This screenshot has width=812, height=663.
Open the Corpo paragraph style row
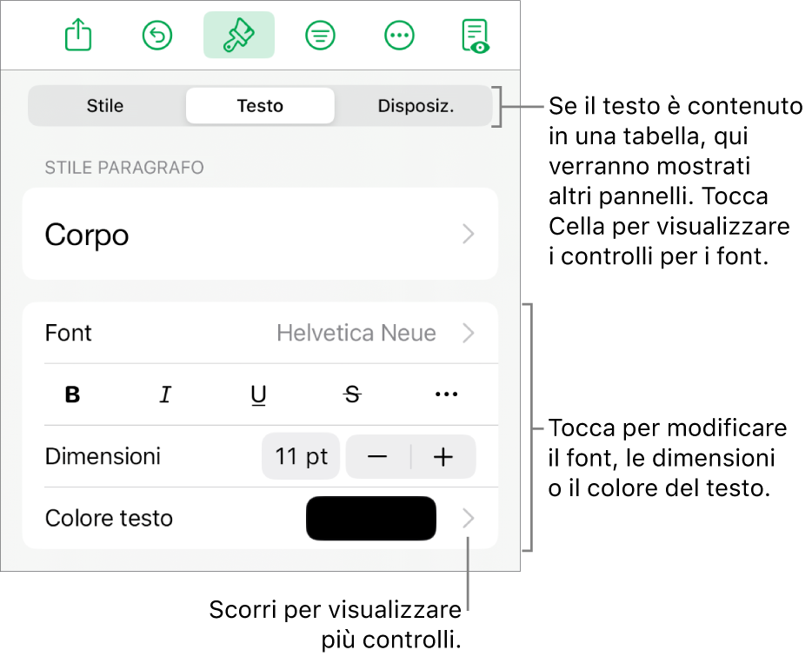[260, 234]
